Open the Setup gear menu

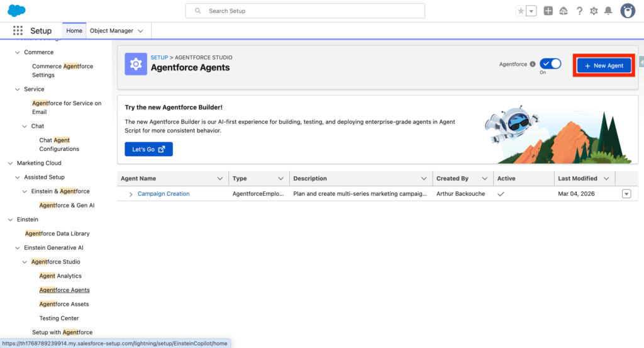[x=594, y=11]
